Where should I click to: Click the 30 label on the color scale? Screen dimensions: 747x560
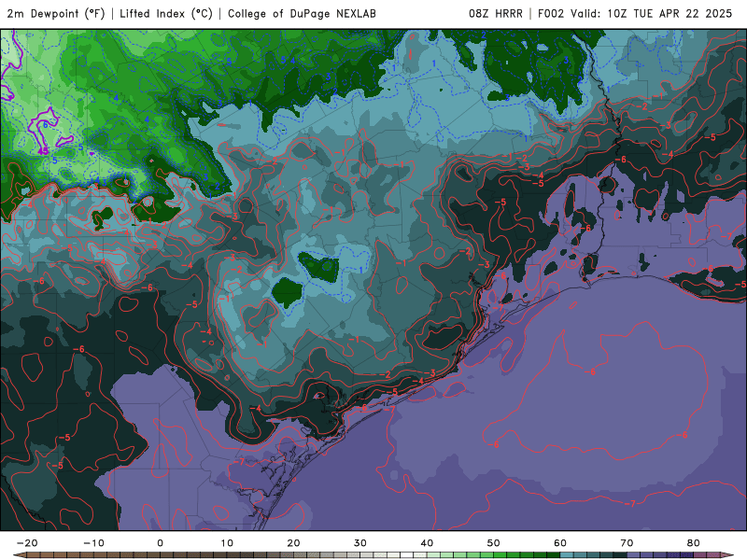coord(360,543)
